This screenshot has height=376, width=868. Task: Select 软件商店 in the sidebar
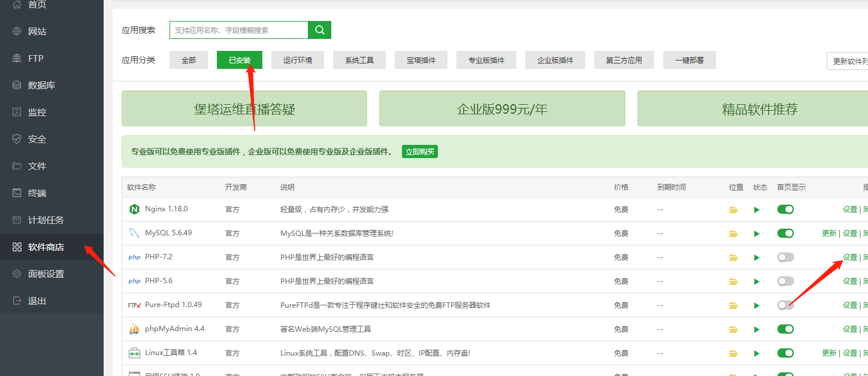[x=52, y=247]
